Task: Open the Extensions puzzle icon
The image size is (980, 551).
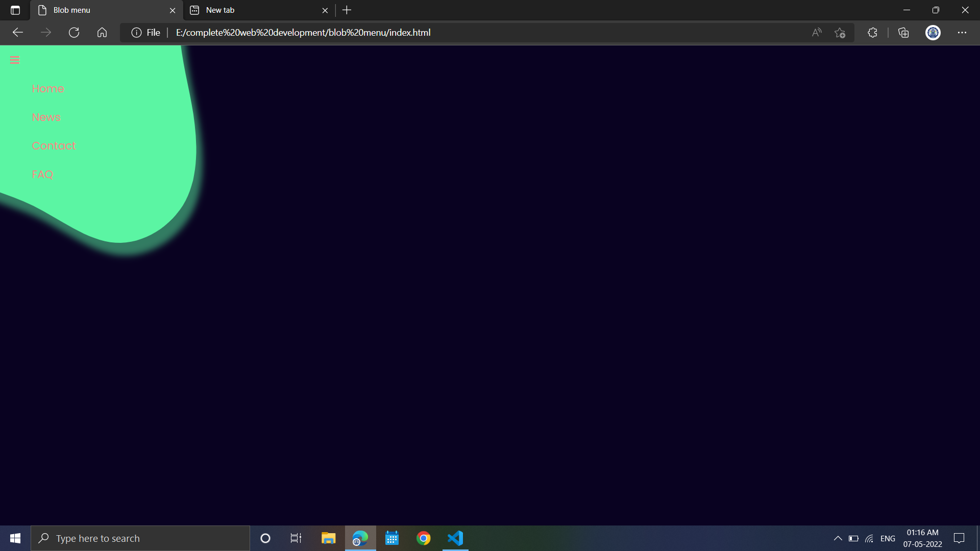Action: [872, 32]
